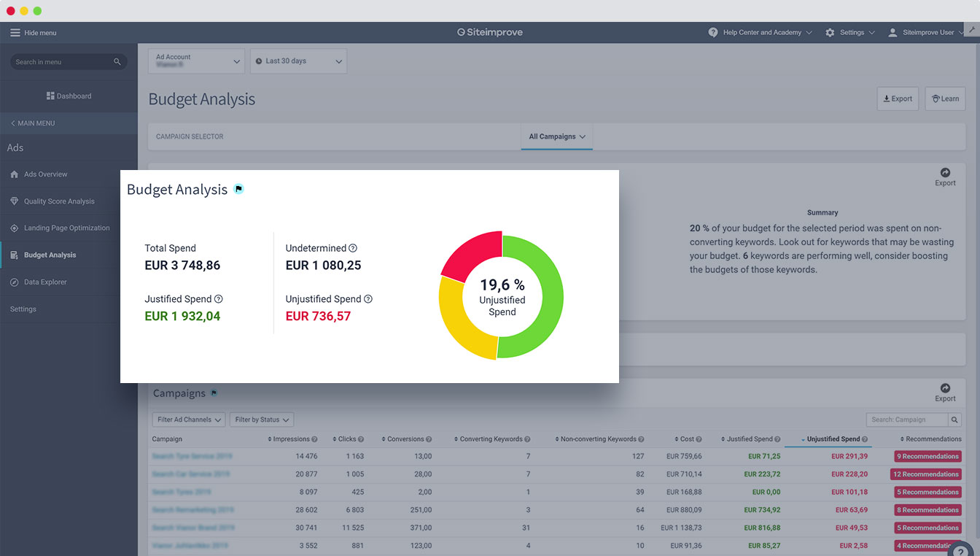Click the Search in menu field
This screenshot has width=980, height=556.
[62, 62]
